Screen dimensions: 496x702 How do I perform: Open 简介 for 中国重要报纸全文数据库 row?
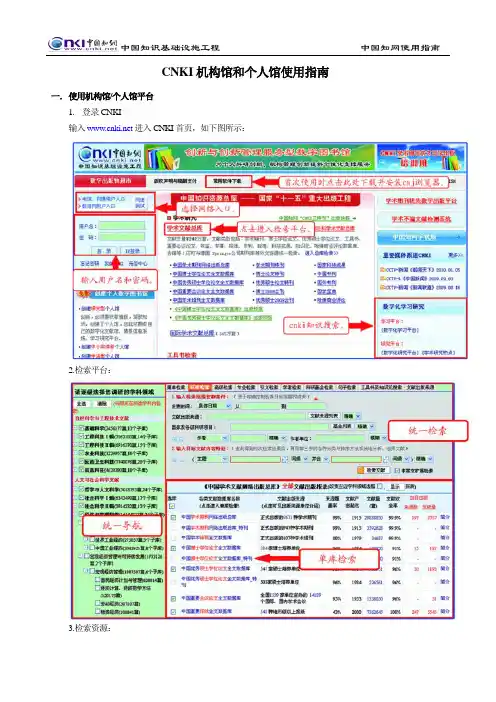click(445, 612)
